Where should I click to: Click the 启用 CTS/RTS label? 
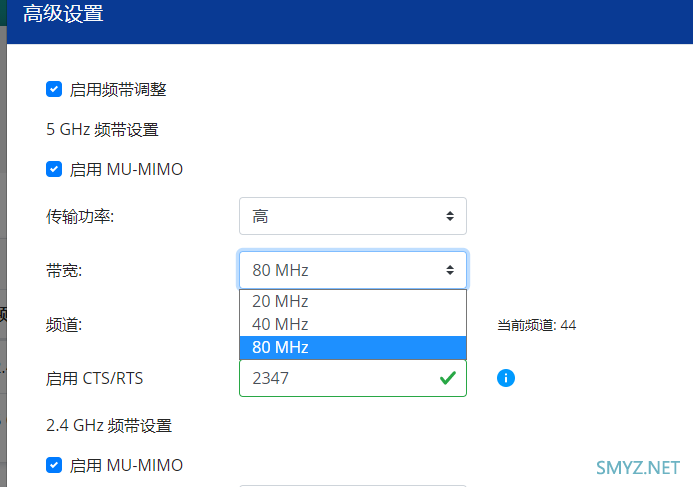(x=94, y=378)
